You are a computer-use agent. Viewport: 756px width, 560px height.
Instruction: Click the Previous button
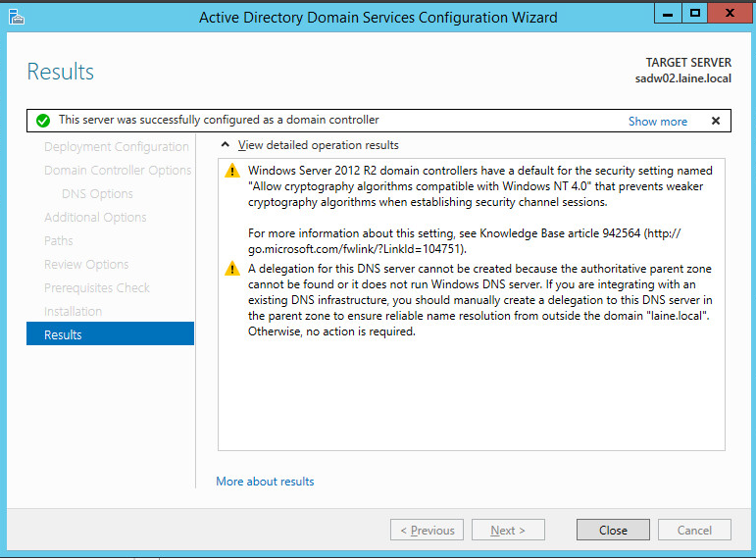coord(427,531)
